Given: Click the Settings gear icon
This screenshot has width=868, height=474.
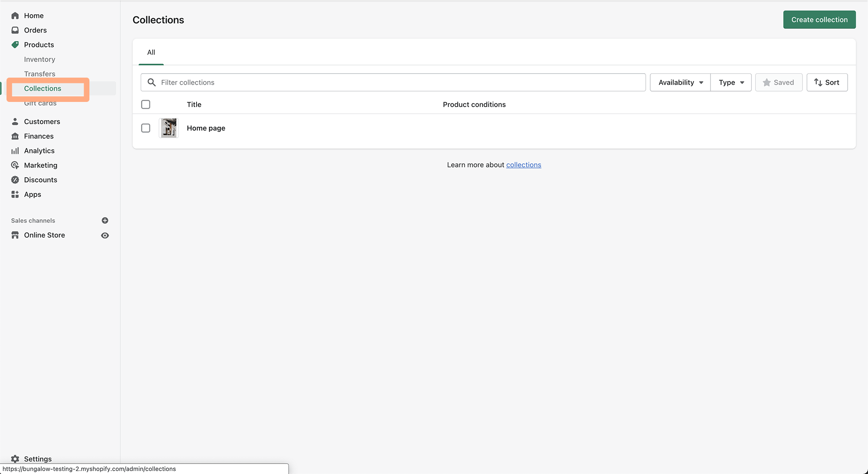Looking at the screenshot, I should click(15, 459).
